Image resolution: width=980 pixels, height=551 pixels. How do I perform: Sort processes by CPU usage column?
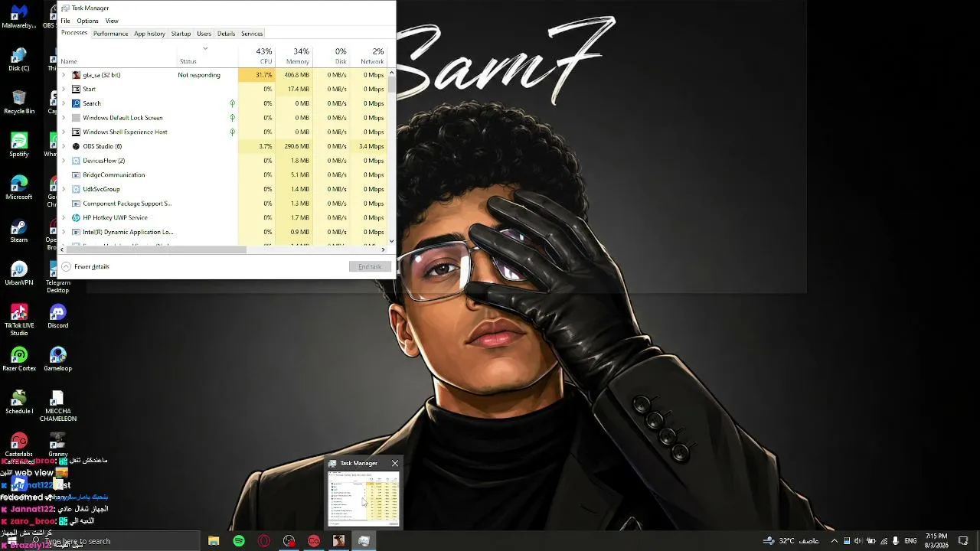pyautogui.click(x=256, y=56)
